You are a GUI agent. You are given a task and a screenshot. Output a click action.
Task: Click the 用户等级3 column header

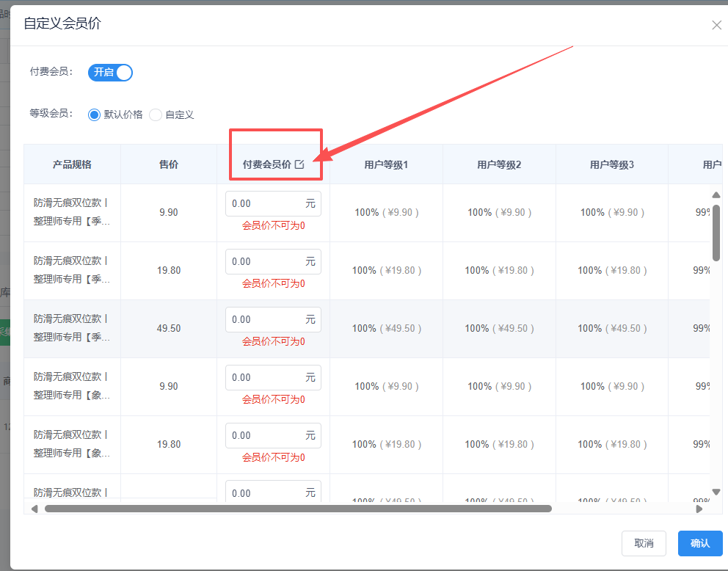[611, 164]
